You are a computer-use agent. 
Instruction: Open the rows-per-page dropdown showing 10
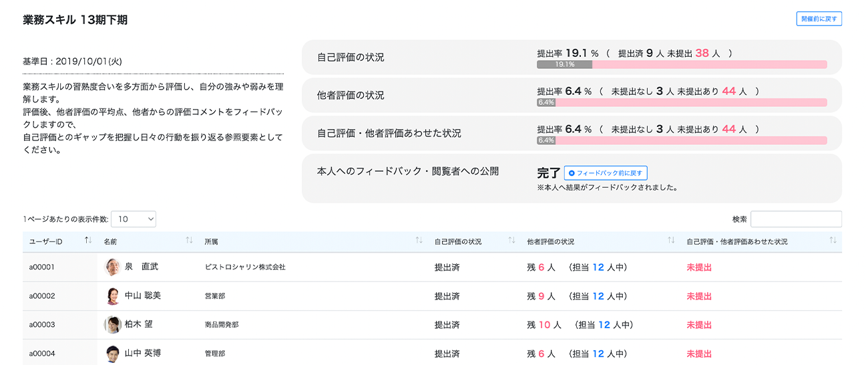click(134, 219)
